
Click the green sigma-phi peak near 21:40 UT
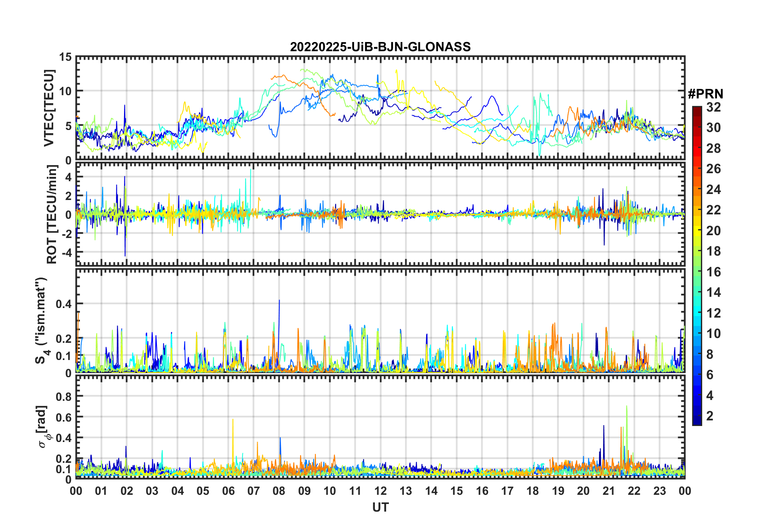click(627, 407)
